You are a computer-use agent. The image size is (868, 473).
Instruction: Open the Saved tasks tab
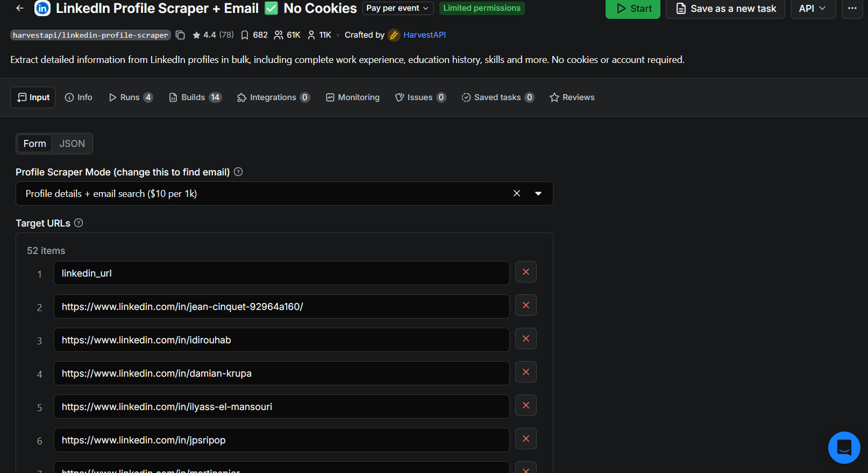497,97
